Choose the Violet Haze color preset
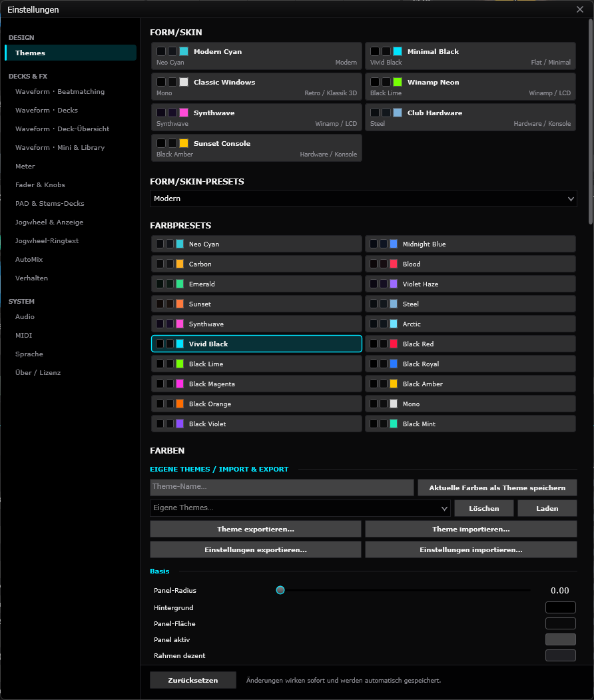This screenshot has width=594, height=700. 470,284
